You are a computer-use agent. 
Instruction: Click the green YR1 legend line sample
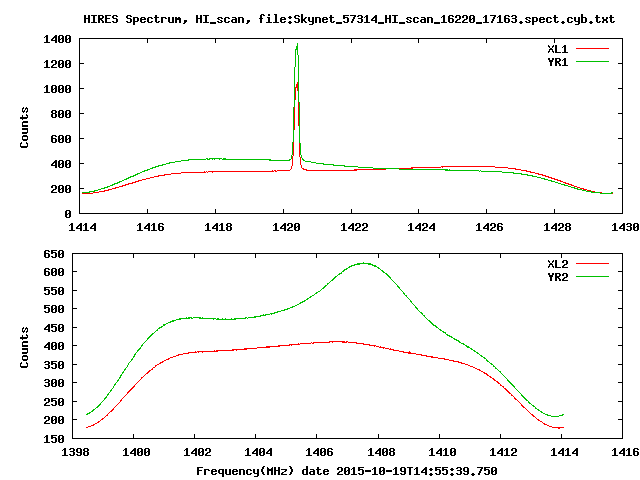pyautogui.click(x=593, y=62)
